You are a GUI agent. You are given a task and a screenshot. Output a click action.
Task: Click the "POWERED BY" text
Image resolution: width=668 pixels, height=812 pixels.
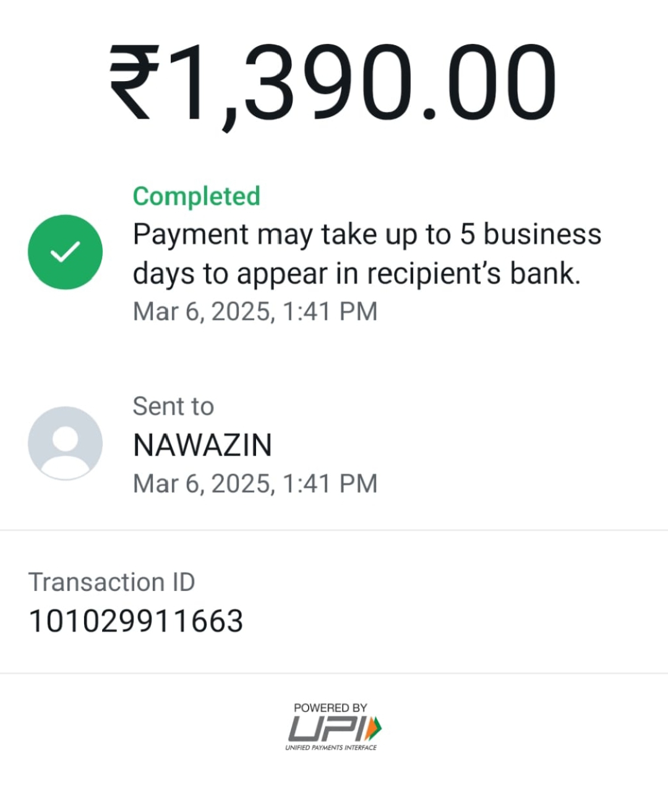click(x=330, y=707)
